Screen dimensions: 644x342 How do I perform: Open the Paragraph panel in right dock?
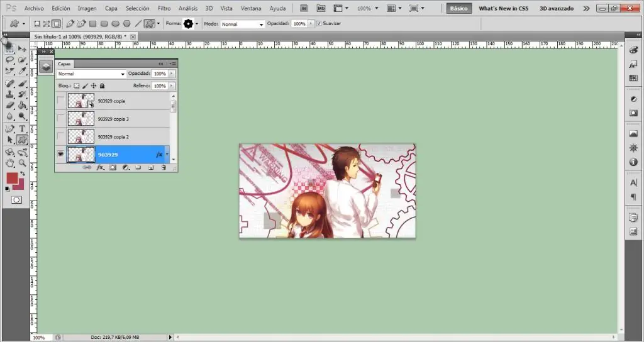633,197
